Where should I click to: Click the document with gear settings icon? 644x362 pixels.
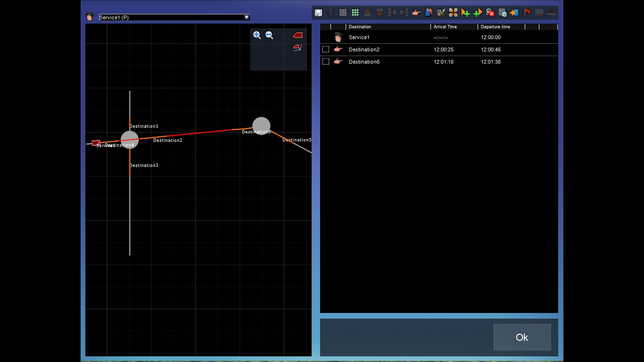(x=502, y=13)
